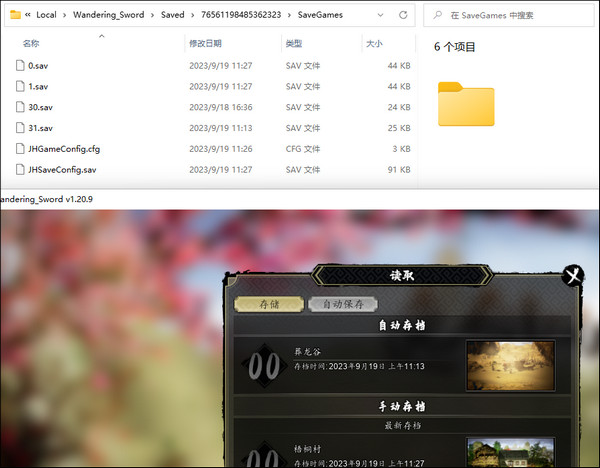Select the JHGameConfig.cfg file icon
Image resolution: width=600 pixels, height=468 pixels.
point(20,148)
